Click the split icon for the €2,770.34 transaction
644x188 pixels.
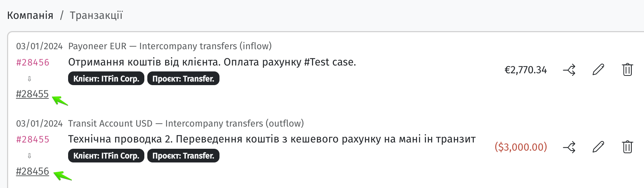click(569, 70)
